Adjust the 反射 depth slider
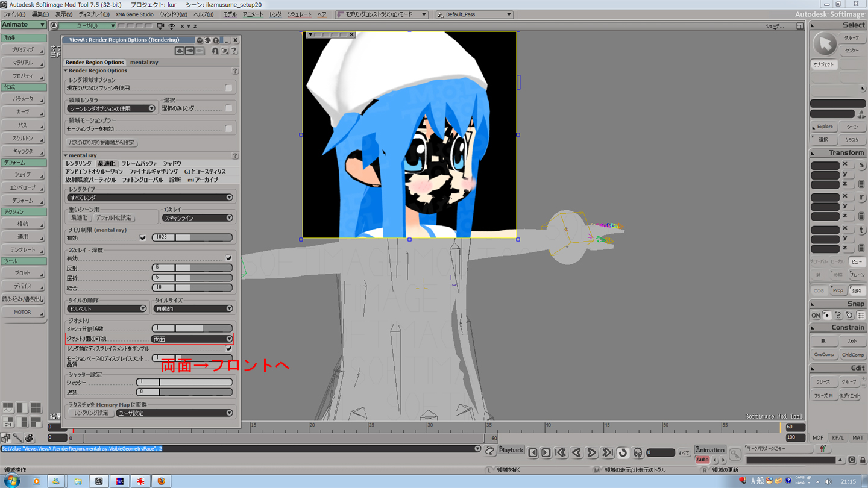This screenshot has width=868, height=488. click(x=192, y=267)
